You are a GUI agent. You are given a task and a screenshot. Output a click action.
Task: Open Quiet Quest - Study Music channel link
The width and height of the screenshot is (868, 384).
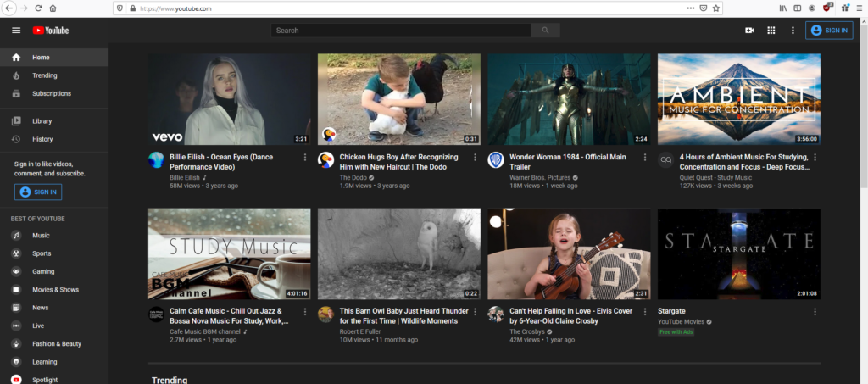pos(715,178)
